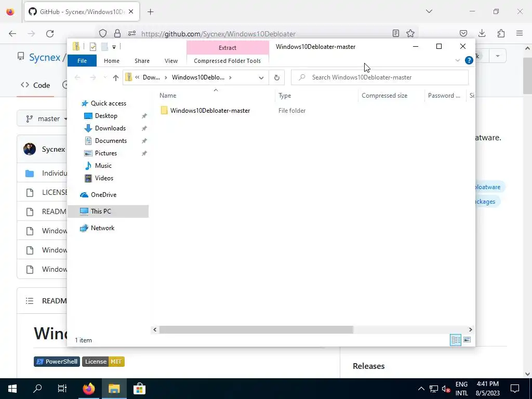The height and width of the screenshot is (399, 532).
Task: Toggle Firefox reader view icon
Action: (395, 33)
